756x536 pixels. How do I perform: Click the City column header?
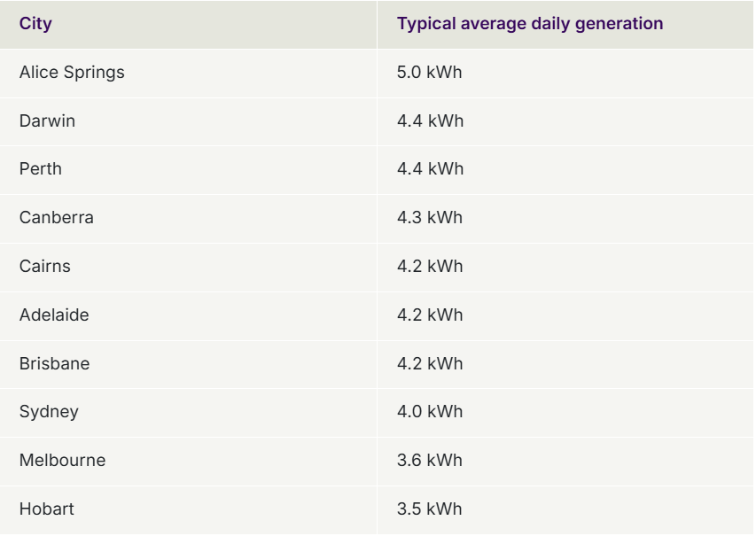35,24
